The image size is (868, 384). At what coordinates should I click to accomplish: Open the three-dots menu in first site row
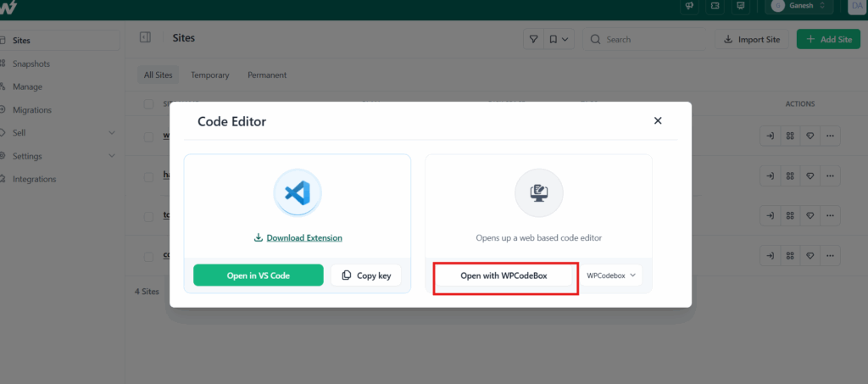pyautogui.click(x=830, y=136)
